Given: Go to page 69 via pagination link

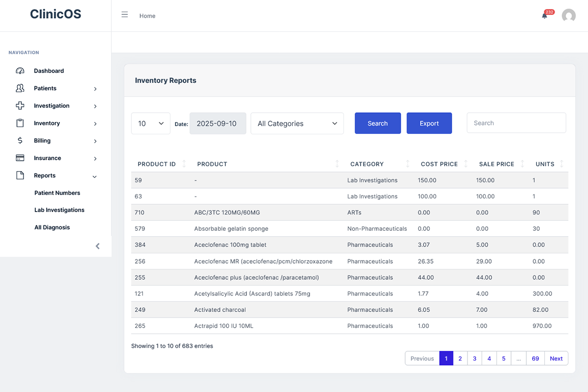Looking at the screenshot, I should [535, 358].
